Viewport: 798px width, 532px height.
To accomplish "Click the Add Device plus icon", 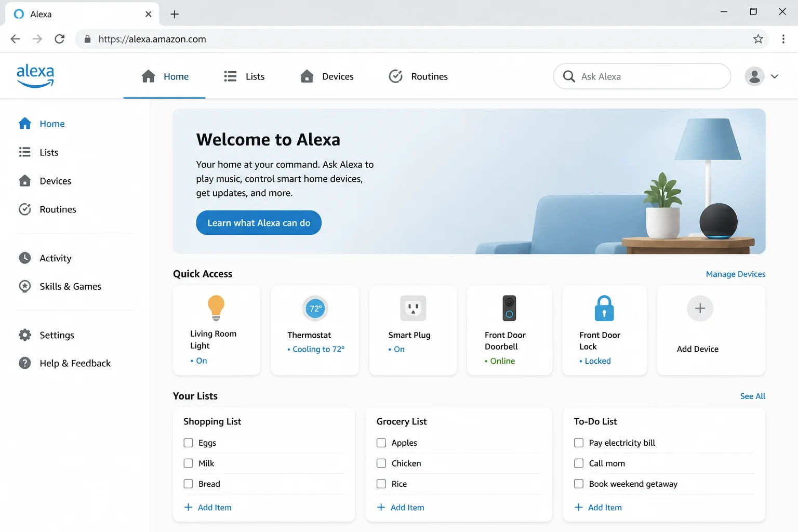I will (x=700, y=309).
